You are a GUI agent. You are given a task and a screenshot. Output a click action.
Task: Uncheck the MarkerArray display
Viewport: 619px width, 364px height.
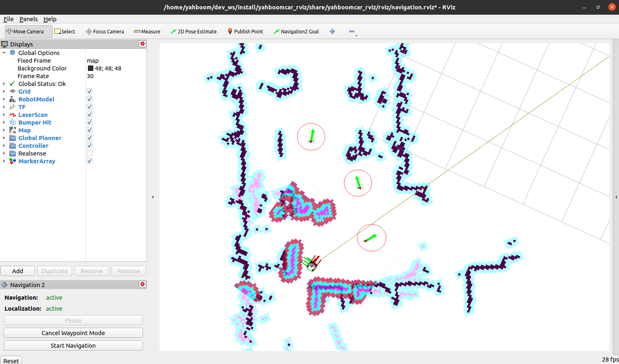(x=90, y=161)
